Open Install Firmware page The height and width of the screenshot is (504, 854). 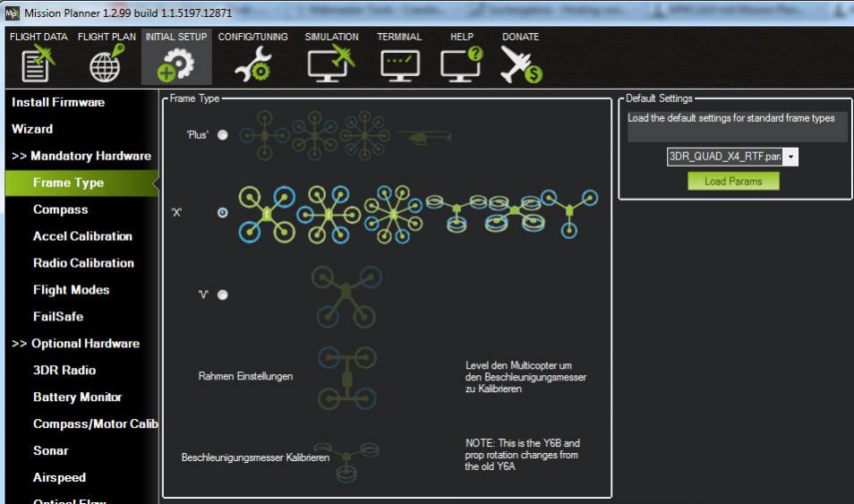coord(58,102)
